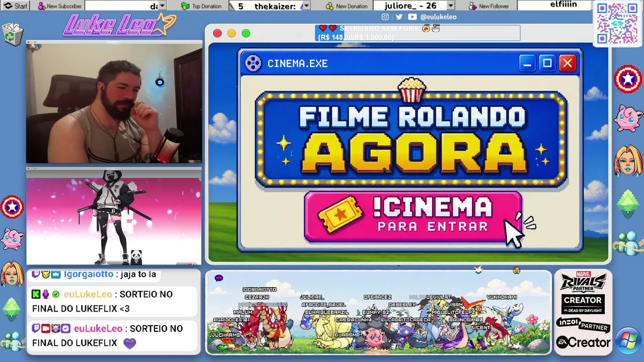Click the pink !CINEMA PARA ENTRAR button
644x362 pixels.
413,217
